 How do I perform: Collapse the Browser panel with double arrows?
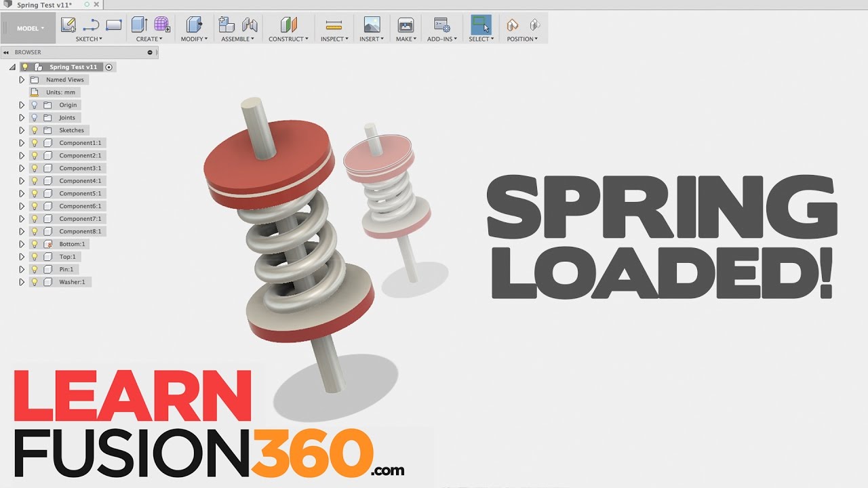5,52
